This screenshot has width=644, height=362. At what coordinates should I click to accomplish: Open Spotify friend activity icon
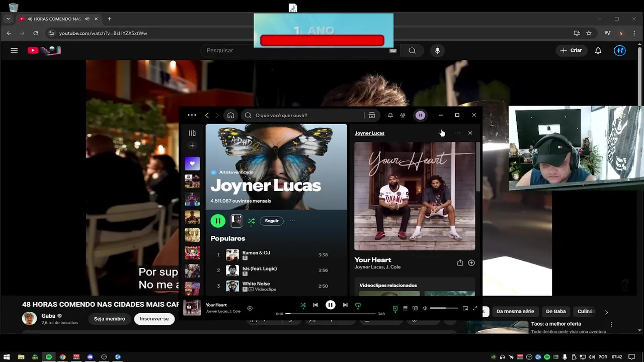403,115
